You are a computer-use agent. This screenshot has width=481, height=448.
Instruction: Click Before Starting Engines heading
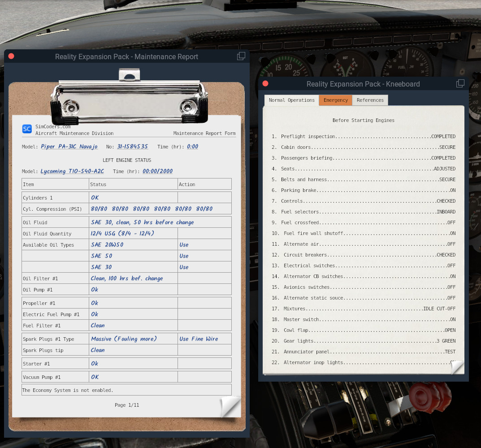click(x=364, y=120)
